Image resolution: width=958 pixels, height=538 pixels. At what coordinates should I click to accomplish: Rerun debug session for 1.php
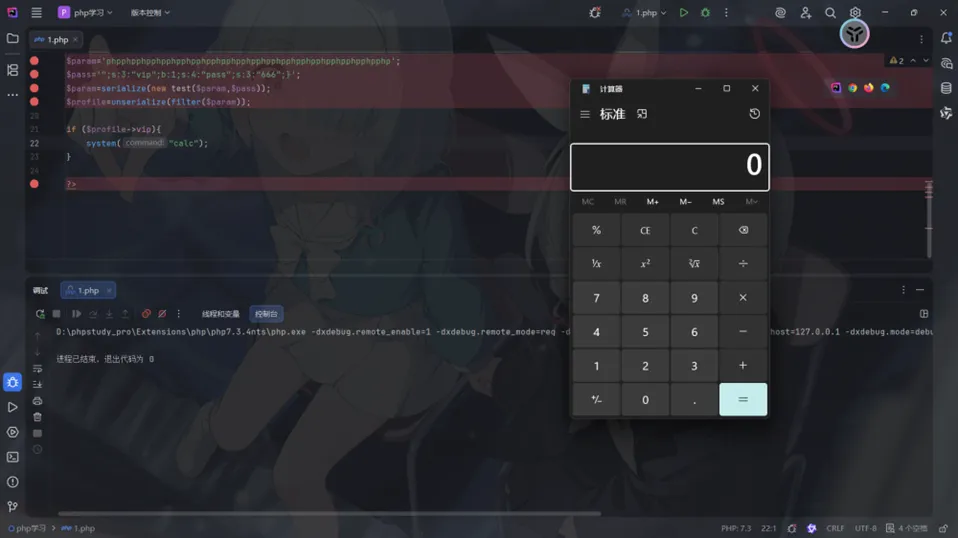(40, 314)
